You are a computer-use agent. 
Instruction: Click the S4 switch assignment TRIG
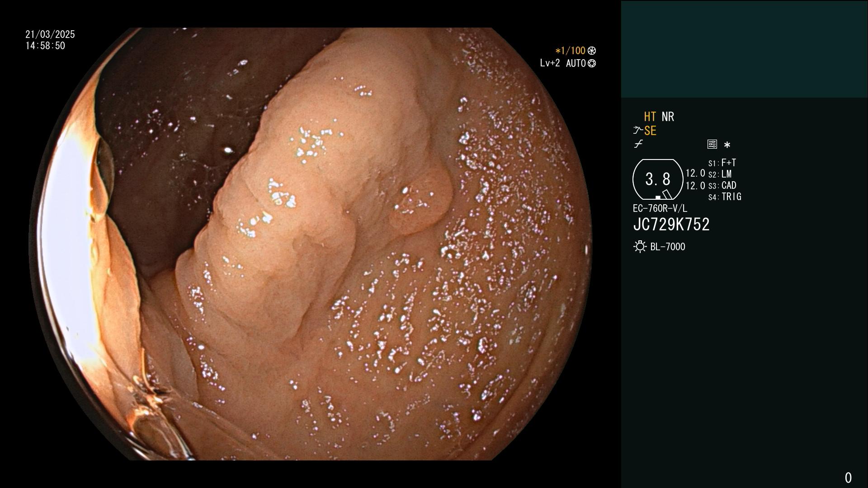point(725,197)
